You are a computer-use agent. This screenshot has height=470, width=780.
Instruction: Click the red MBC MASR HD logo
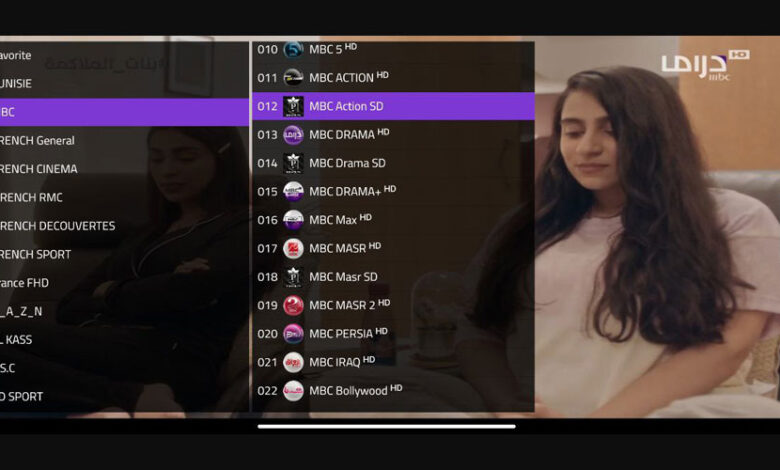tap(293, 248)
